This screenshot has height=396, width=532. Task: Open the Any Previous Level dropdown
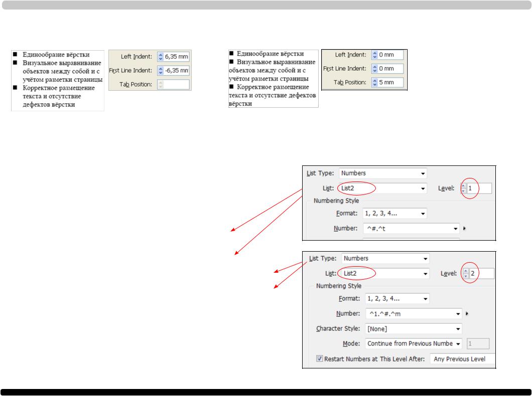coord(463,359)
